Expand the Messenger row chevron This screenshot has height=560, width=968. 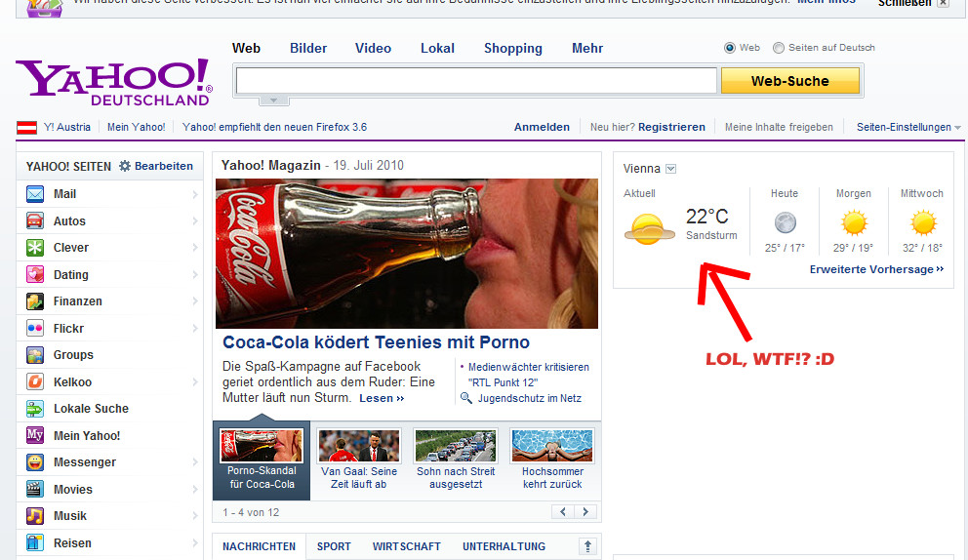tap(194, 462)
